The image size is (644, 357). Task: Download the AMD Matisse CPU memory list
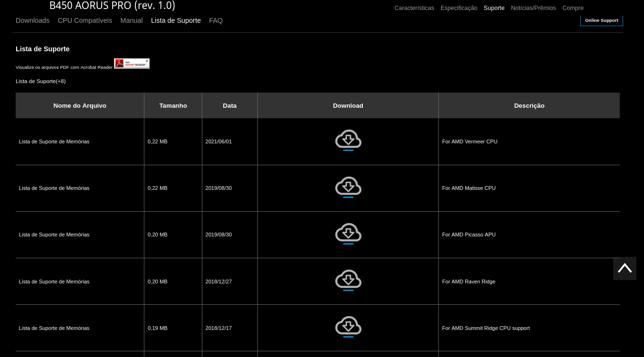pos(348,187)
